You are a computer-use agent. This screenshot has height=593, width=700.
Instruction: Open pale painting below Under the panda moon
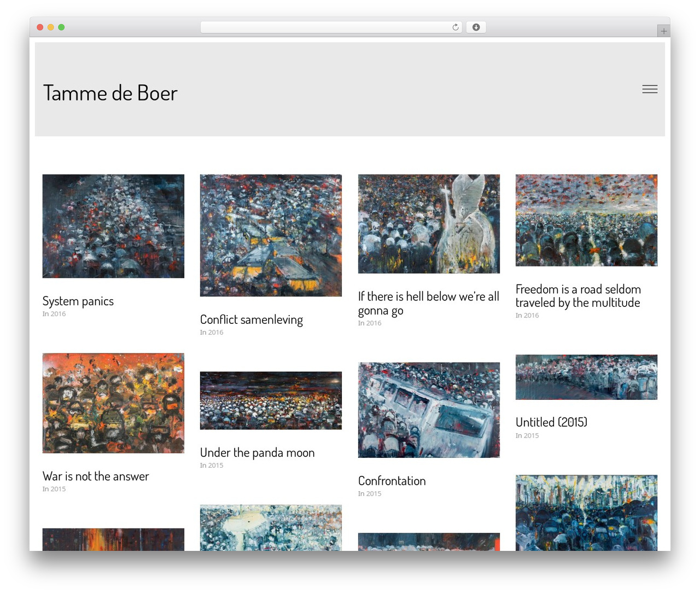[x=271, y=527]
